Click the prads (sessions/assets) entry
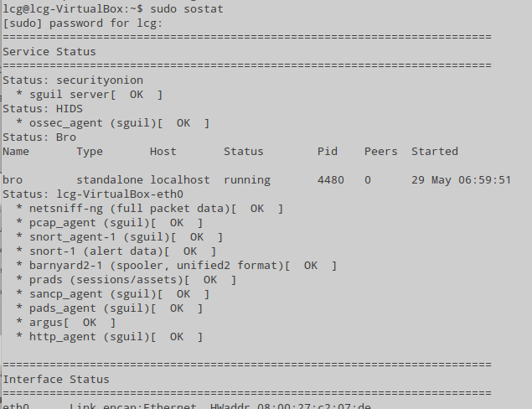Viewport: 532px width, 409px height. pos(127,280)
